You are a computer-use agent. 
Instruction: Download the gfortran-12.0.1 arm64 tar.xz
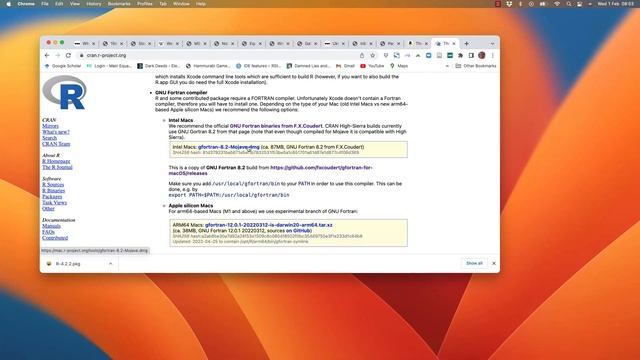click(269, 225)
